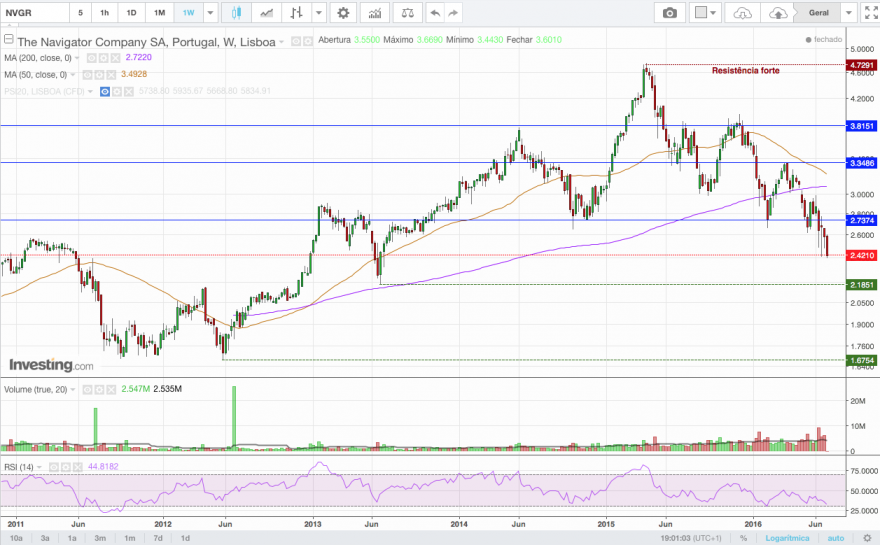Image resolution: width=880 pixels, height=545 pixels.
Task: Save chart layout to cloud
Action: tap(778, 12)
